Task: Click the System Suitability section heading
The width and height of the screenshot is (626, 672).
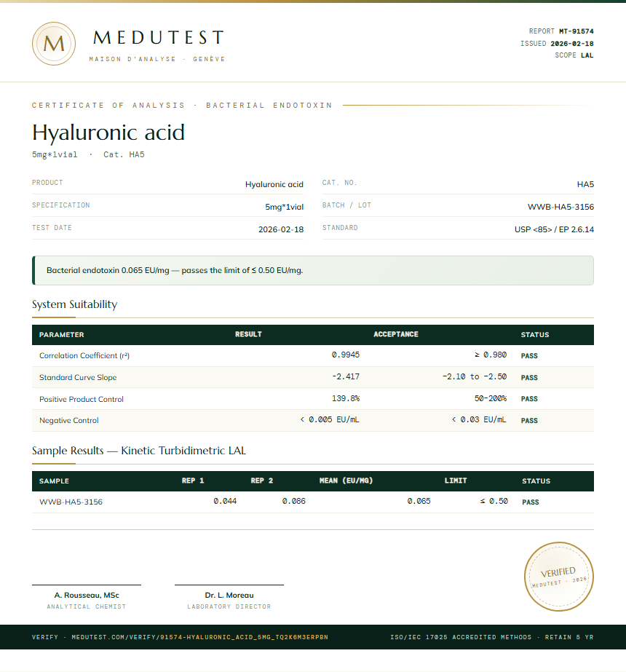Action: click(x=74, y=304)
